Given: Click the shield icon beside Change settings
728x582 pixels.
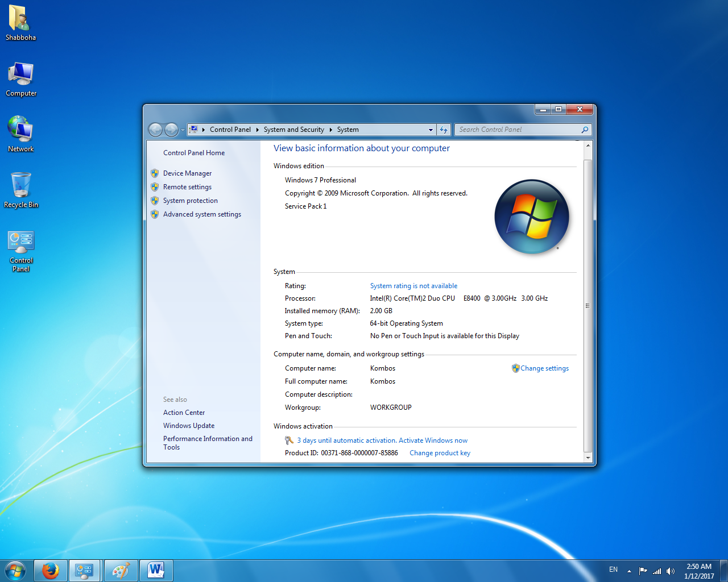Looking at the screenshot, I should pos(515,368).
